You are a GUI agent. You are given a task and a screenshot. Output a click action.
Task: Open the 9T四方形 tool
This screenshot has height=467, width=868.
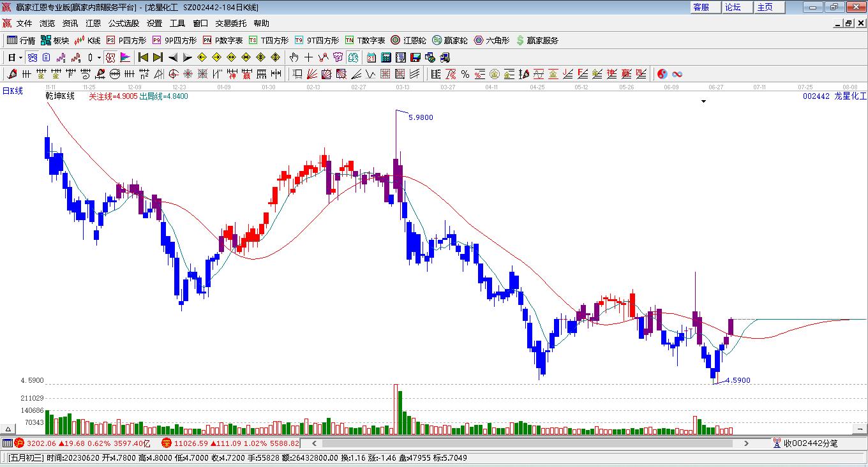[x=317, y=40]
